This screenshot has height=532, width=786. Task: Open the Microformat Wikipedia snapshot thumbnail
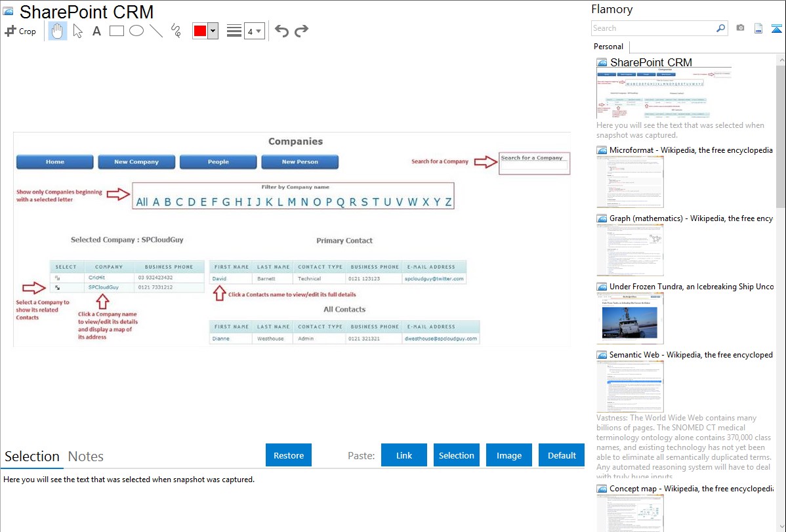click(x=630, y=182)
